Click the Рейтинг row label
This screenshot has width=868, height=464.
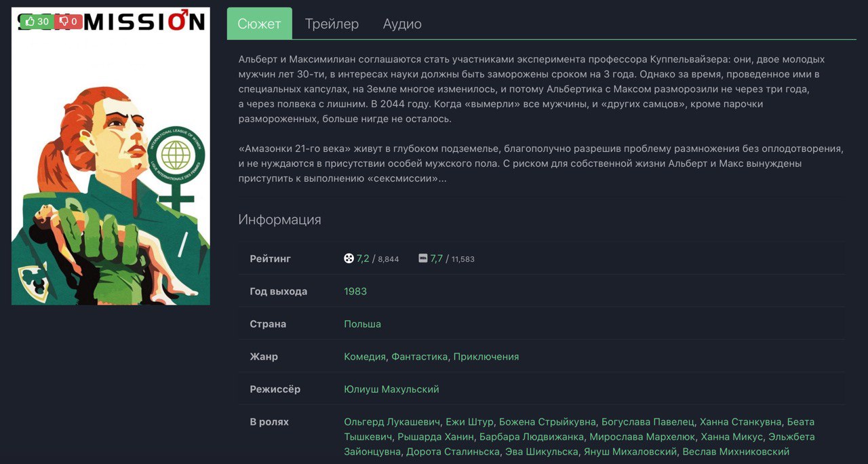(x=270, y=259)
